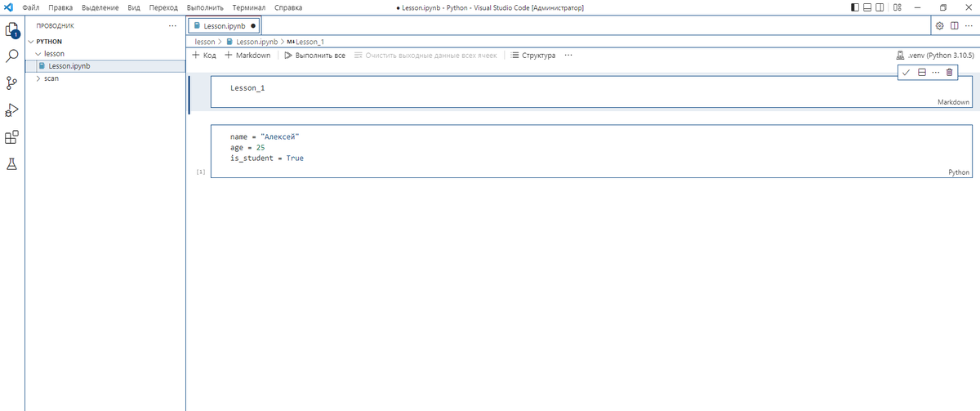This screenshot has width=980, height=411.
Task: Change Python cell language label
Action: point(959,172)
